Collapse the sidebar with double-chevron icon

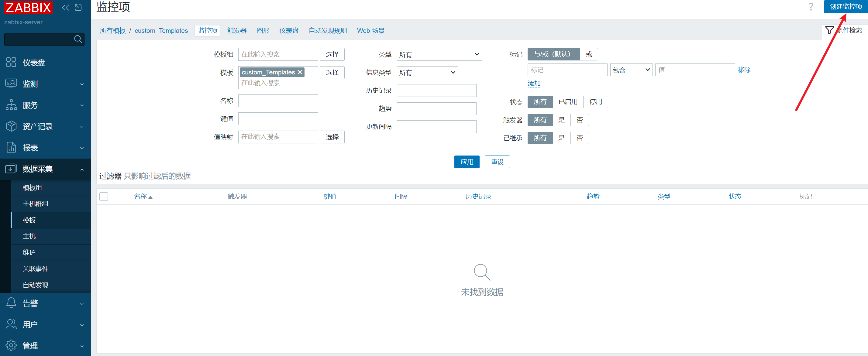point(66,7)
